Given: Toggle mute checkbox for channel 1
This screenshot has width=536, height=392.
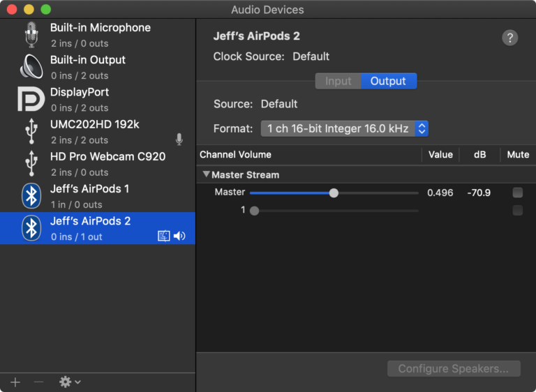Looking at the screenshot, I should click(518, 210).
